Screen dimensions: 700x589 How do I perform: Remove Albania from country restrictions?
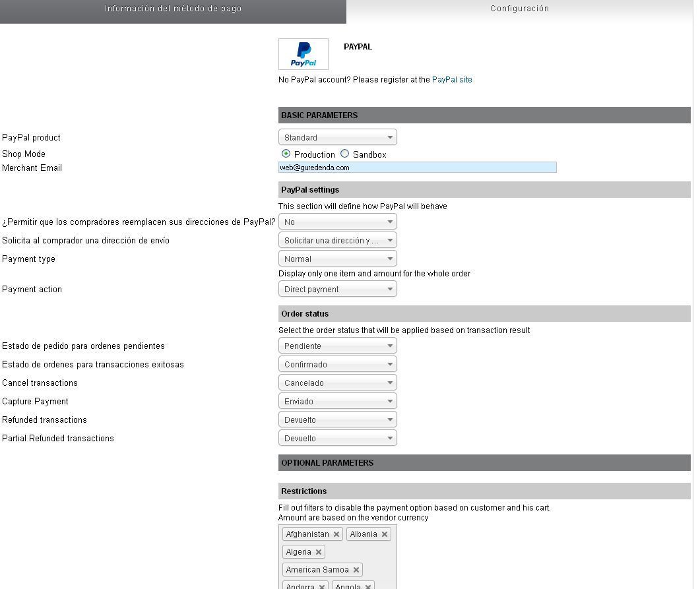[x=385, y=534]
